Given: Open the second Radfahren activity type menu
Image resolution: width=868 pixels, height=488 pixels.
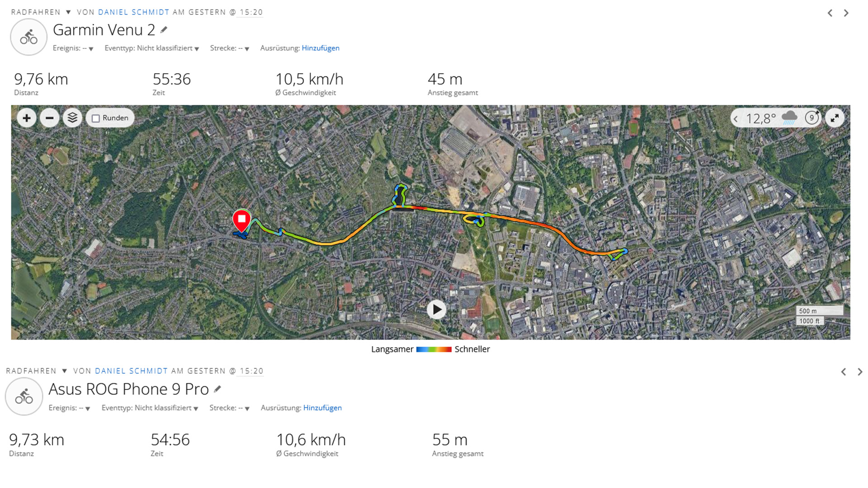Looking at the screenshot, I should pos(65,371).
